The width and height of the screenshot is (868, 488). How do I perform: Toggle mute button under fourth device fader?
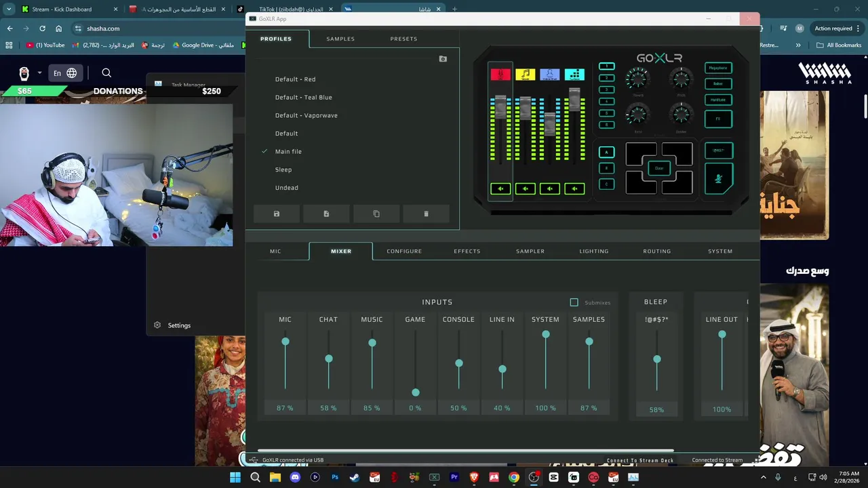point(574,189)
